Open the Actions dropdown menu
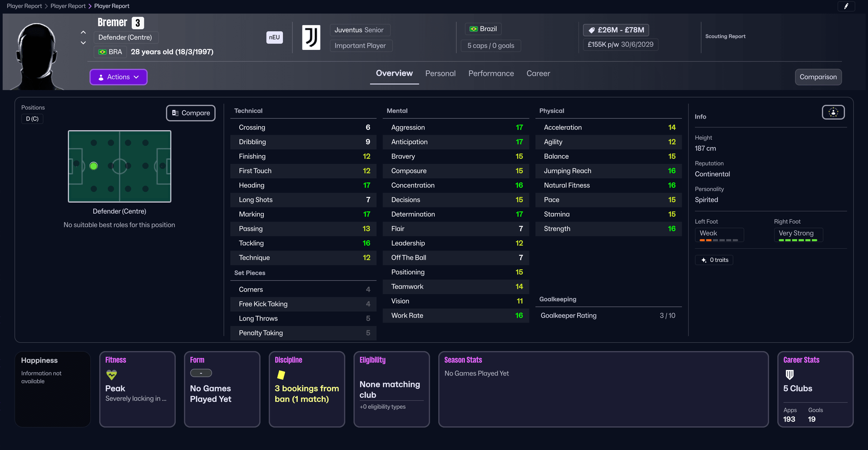 [x=118, y=77]
